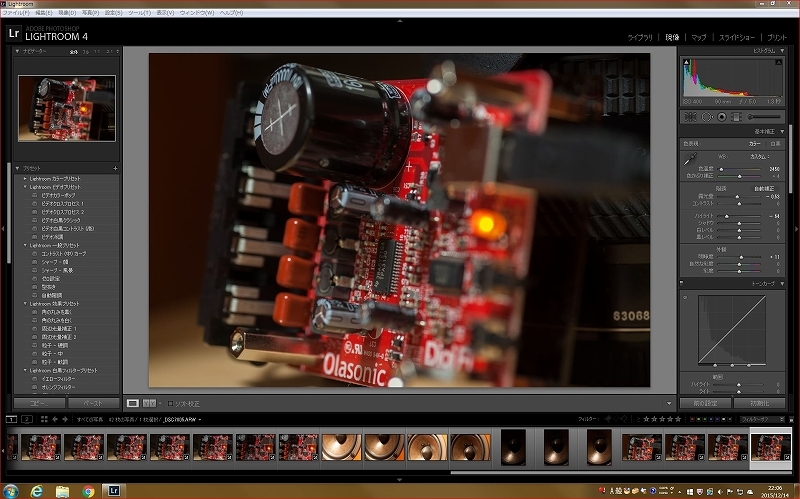Open the File menu
The height and width of the screenshot is (499, 800).
pyautogui.click(x=16, y=13)
